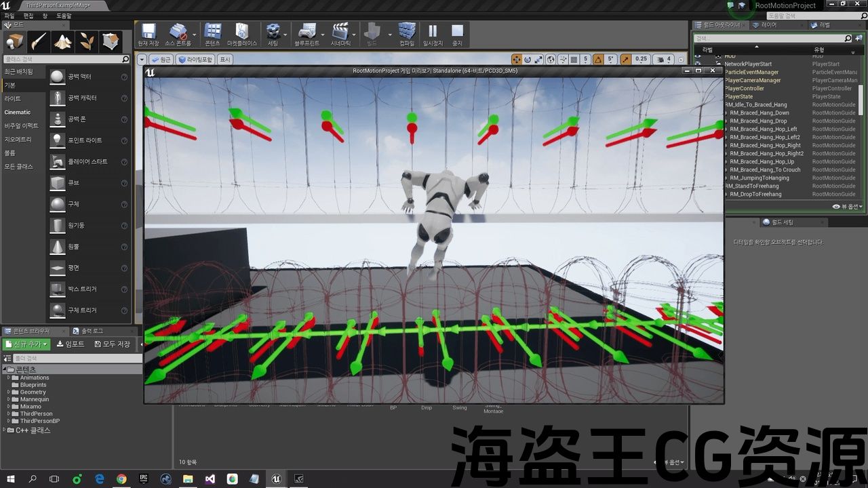This screenshot has width=868, height=488.
Task: Open the Edit menu
Action: [28, 16]
